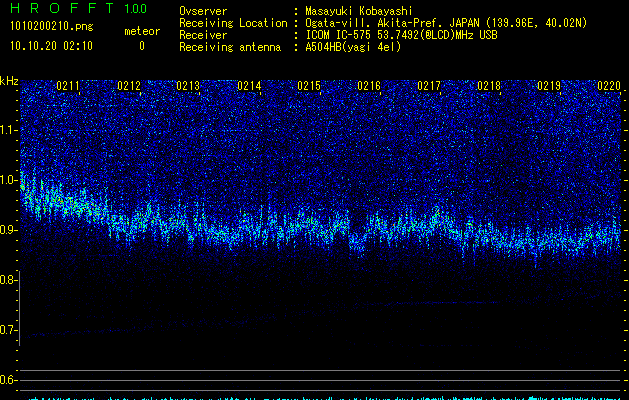The height and width of the screenshot is (400, 629).
Task: Click the 0216 time marker
Action: pyautogui.click(x=369, y=86)
